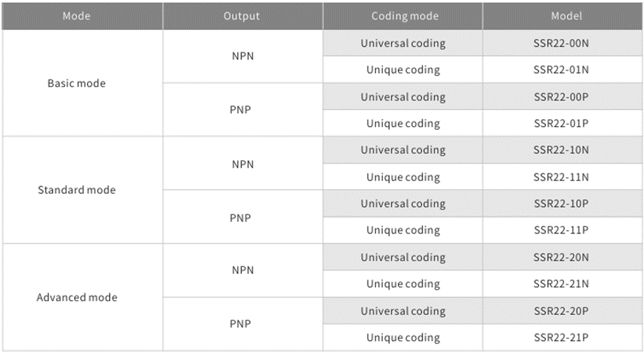Image resolution: width=644 pixels, height=354 pixels.
Task: Click model SSR22-10P
Action: click(561, 203)
